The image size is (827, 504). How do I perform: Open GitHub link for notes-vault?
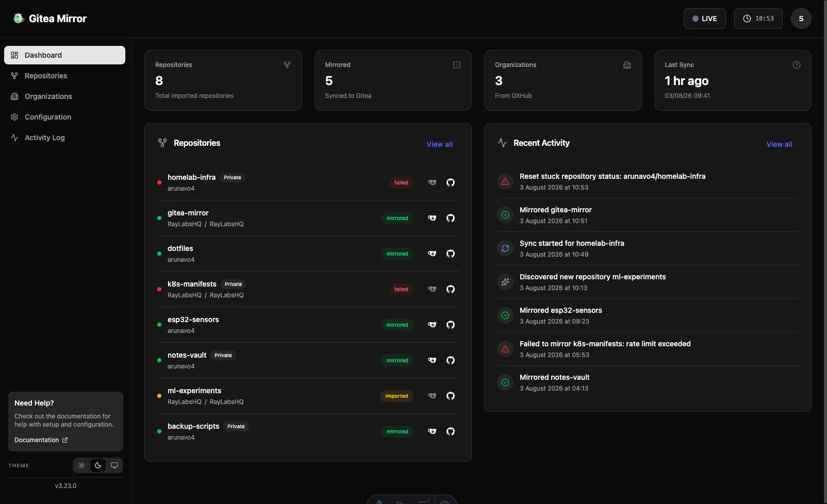[451, 360]
